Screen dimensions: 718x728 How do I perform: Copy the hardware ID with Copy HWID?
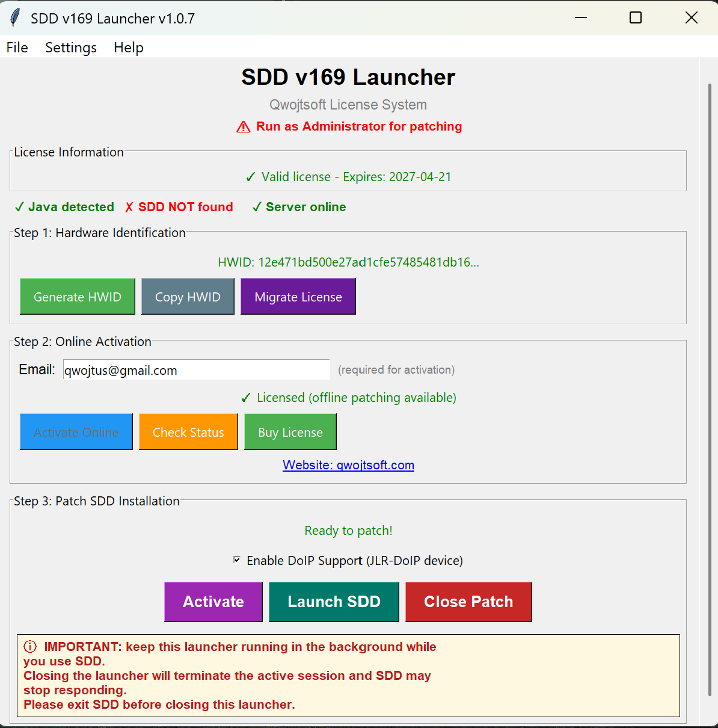[188, 296]
